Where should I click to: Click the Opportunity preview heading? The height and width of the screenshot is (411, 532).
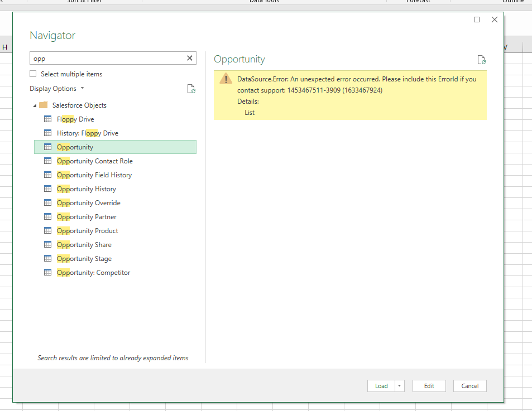pyautogui.click(x=239, y=59)
